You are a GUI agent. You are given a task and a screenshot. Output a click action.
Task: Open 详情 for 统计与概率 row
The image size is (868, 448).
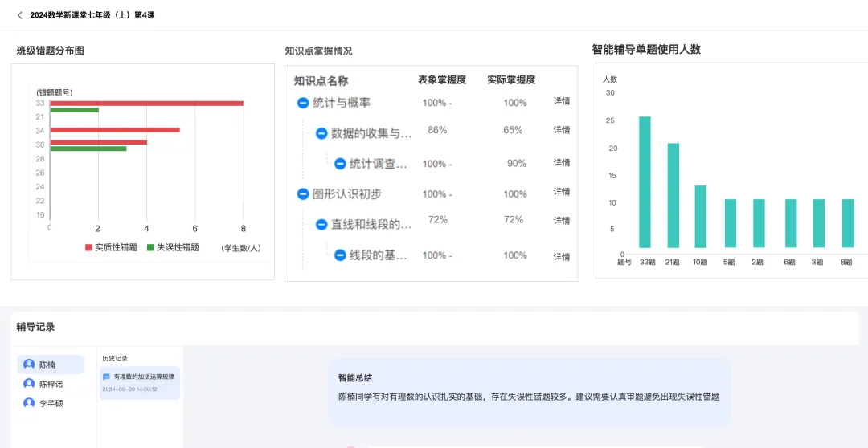pos(561,101)
